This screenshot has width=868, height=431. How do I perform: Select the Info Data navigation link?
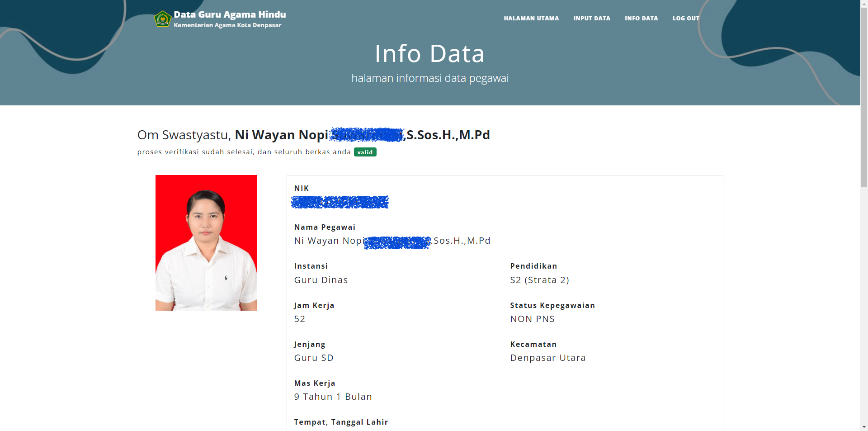(641, 19)
